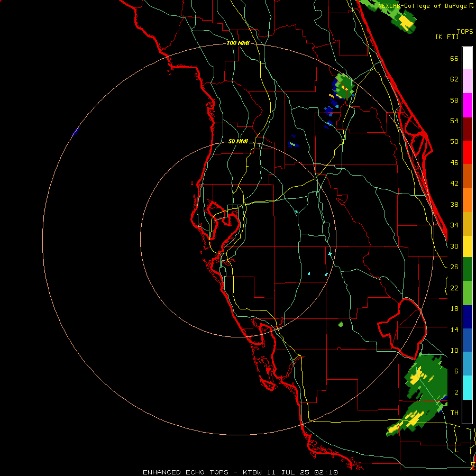Click the light pink legend swatch
This screenshot has width=476, height=476.
click(x=467, y=81)
